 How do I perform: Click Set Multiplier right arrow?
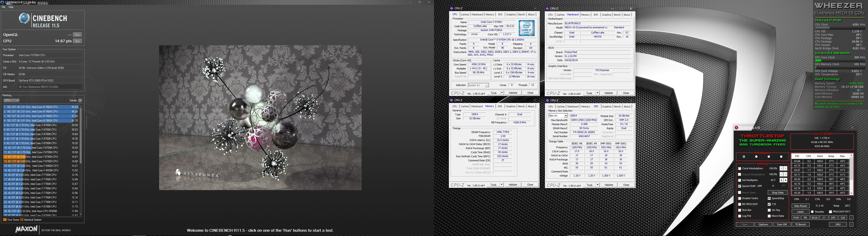click(785, 180)
